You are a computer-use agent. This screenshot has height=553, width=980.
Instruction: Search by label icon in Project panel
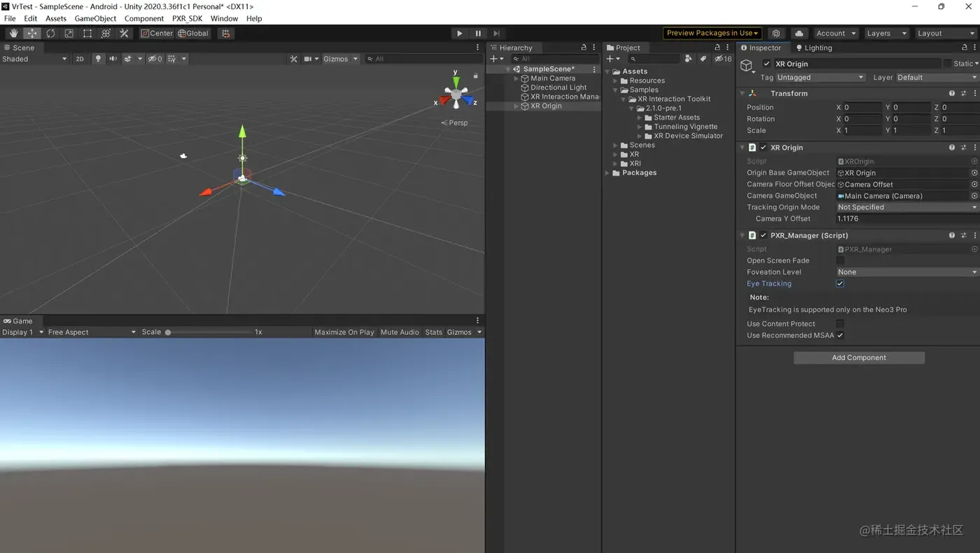pos(703,59)
